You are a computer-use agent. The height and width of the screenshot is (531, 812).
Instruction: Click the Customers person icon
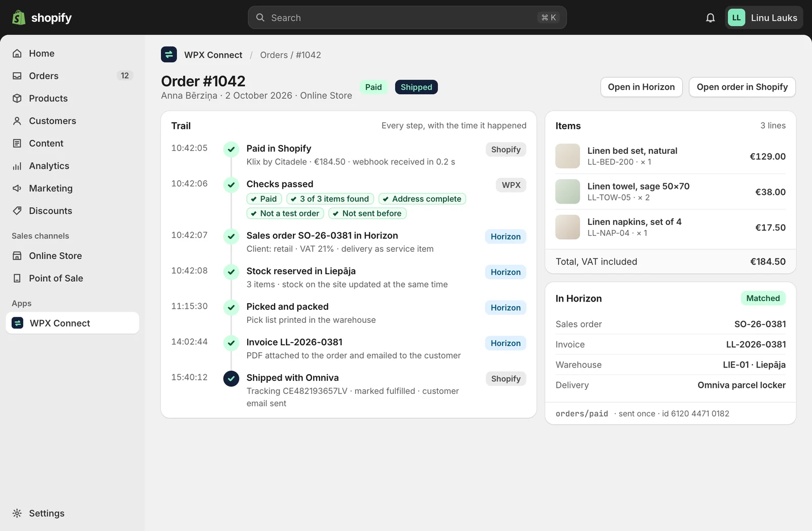coord(17,121)
